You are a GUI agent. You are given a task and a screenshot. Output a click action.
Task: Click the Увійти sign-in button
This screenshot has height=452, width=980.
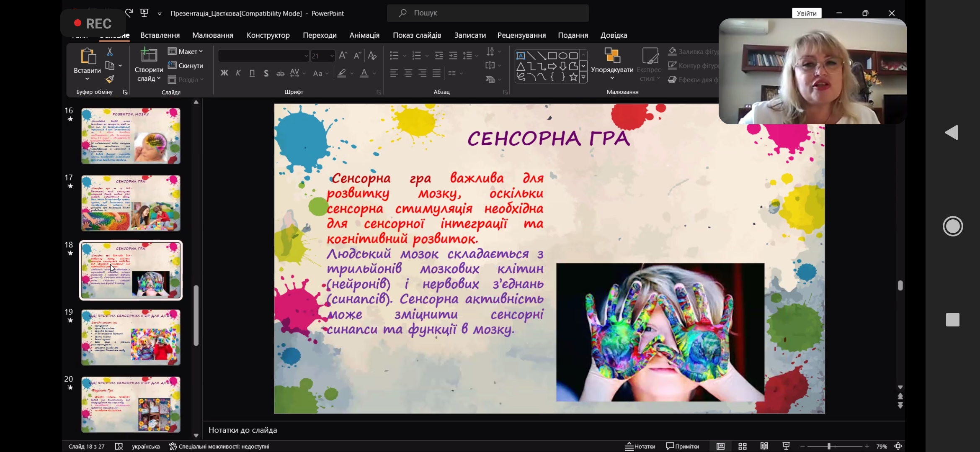click(x=807, y=13)
